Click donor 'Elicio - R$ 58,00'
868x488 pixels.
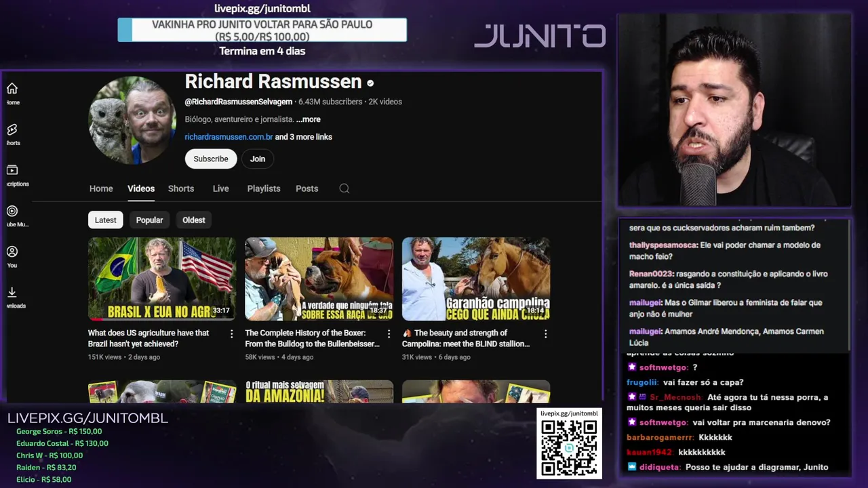coord(44,479)
